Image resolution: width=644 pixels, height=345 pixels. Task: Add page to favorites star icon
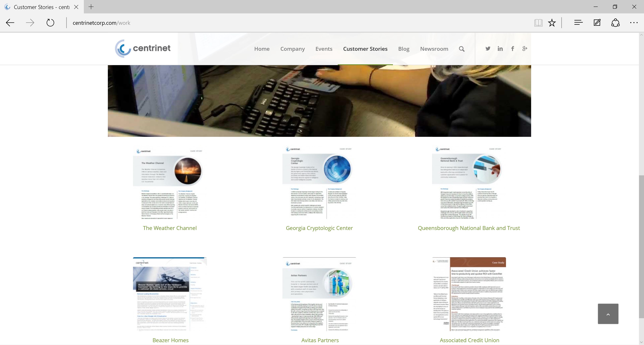[552, 23]
